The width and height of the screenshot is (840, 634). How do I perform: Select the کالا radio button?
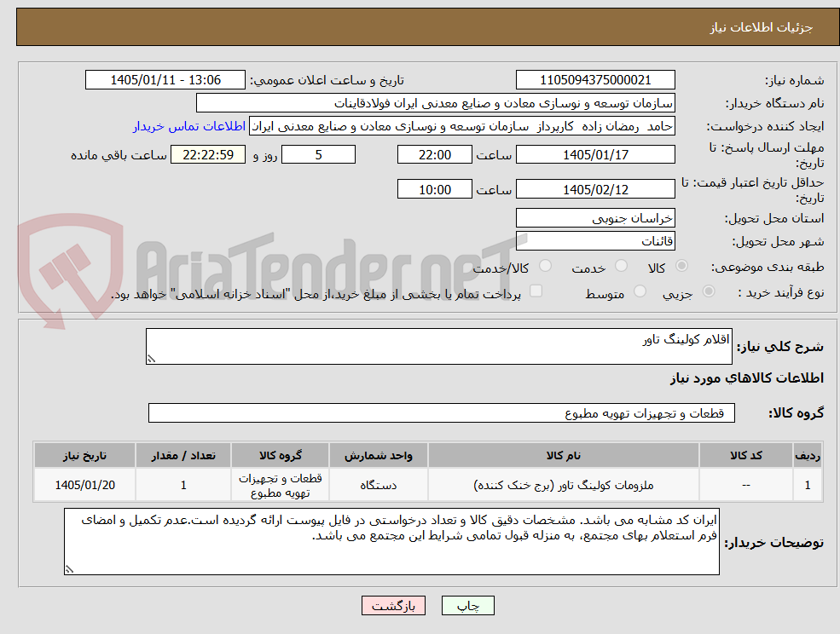[682, 266]
